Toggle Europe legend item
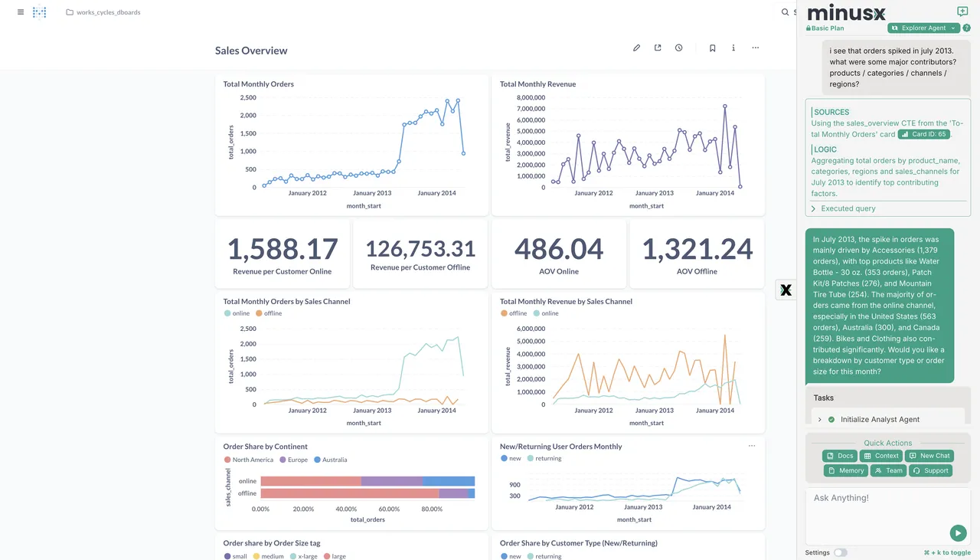980x560 pixels. pos(294,460)
